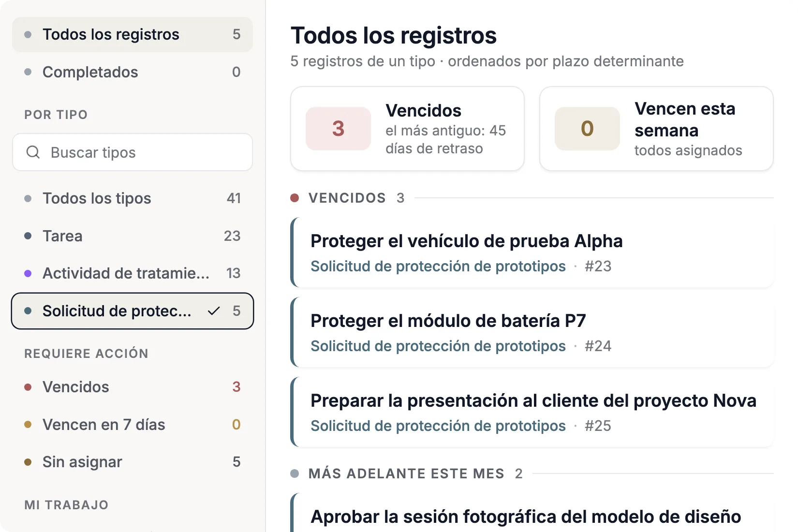The width and height of the screenshot is (798, 532).
Task: Click the search magnifier icon in Buscar tipos
Action: [x=33, y=152]
